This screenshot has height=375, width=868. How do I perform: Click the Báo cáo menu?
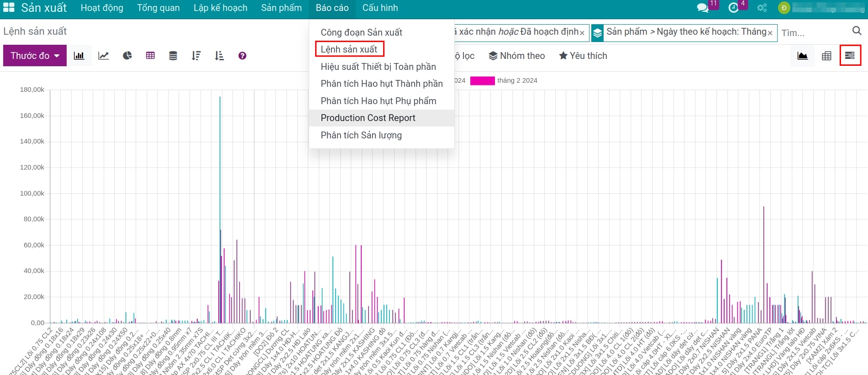[332, 8]
